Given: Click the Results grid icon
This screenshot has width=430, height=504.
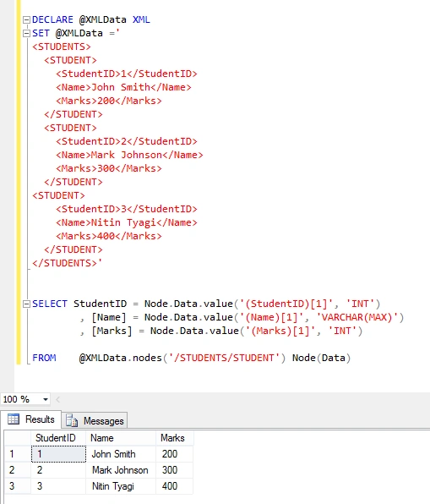Looking at the screenshot, I should (14, 419).
